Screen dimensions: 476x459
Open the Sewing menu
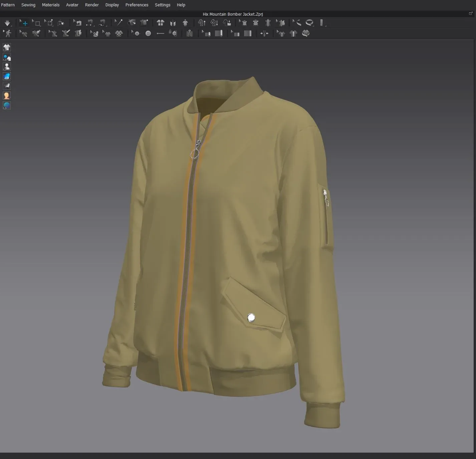point(28,5)
